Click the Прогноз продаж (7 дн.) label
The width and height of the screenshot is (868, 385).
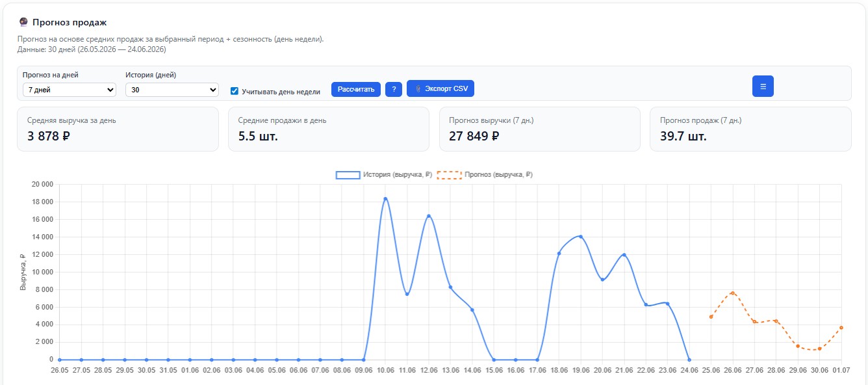point(700,120)
